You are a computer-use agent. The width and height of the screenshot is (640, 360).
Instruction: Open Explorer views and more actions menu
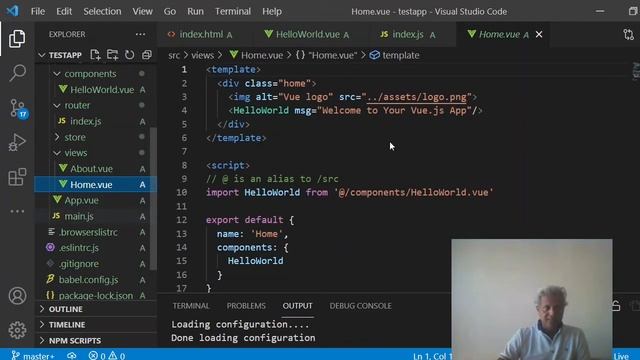click(140, 34)
